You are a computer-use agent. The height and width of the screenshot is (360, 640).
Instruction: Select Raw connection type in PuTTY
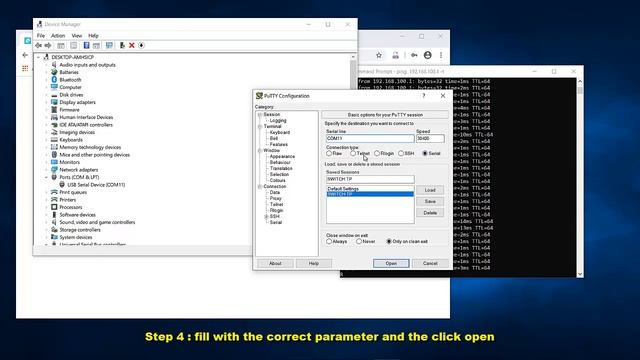(329, 153)
